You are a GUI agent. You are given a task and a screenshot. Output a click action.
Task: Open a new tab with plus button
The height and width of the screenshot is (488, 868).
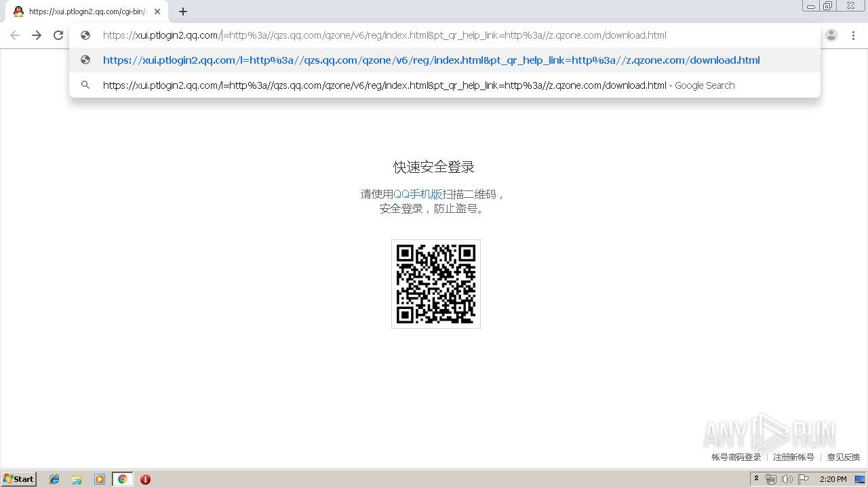point(183,12)
